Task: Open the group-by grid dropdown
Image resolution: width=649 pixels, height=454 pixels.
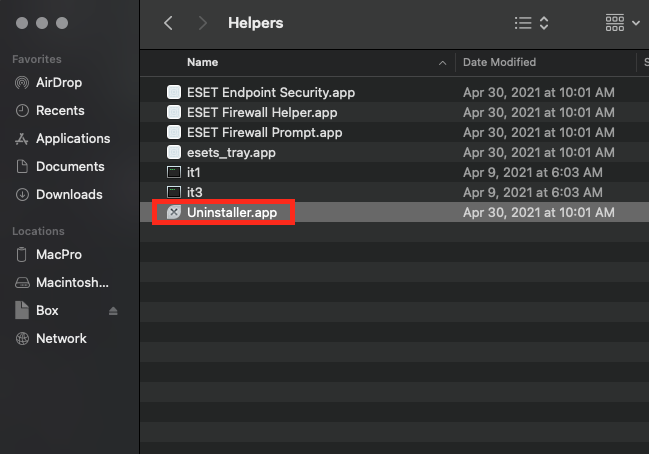Action: 623,23
